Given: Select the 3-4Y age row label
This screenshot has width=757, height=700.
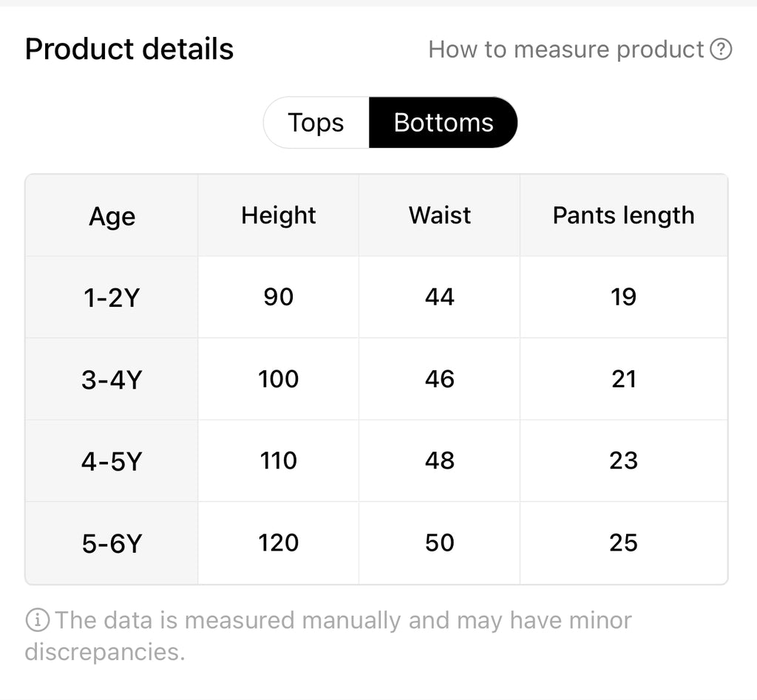Looking at the screenshot, I should 112,380.
